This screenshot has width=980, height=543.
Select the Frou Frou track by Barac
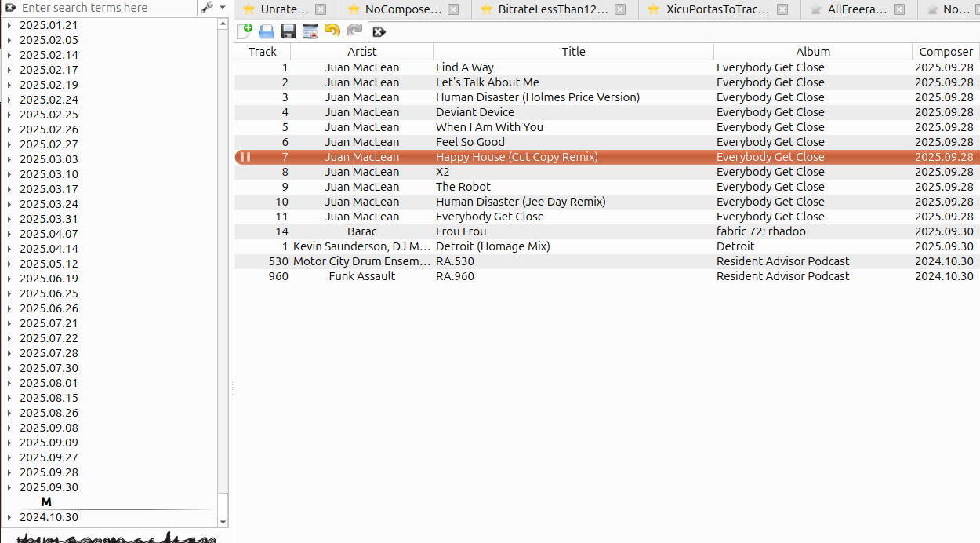pos(461,231)
